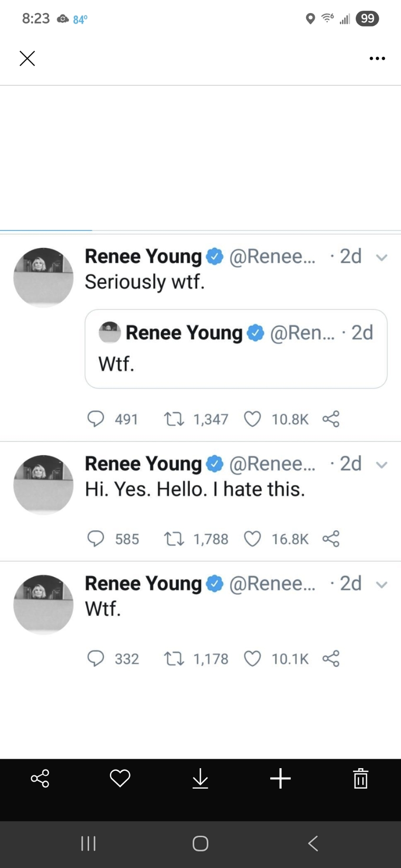Screen dimensions: 401x868
Task: Open Android recent apps button
Action: pos(88,843)
